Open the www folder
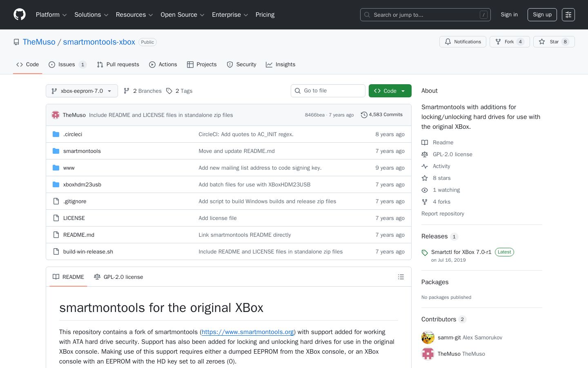The image size is (588, 368). [69, 168]
